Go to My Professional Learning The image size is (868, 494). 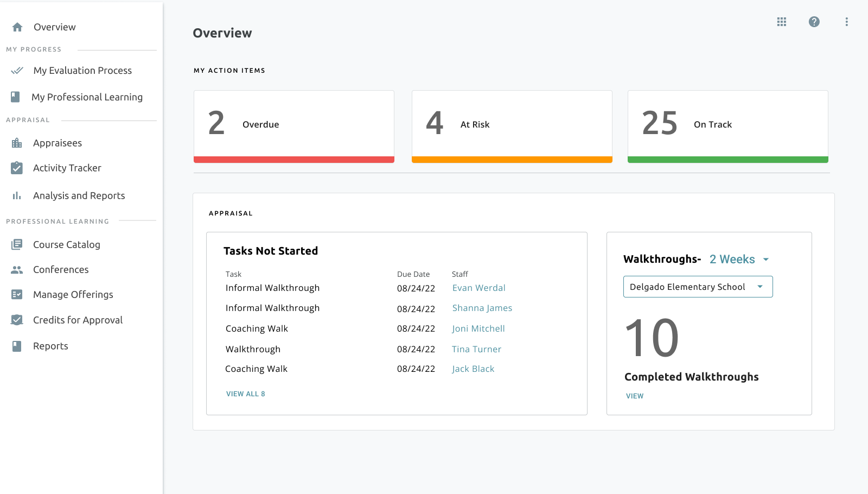pos(87,97)
